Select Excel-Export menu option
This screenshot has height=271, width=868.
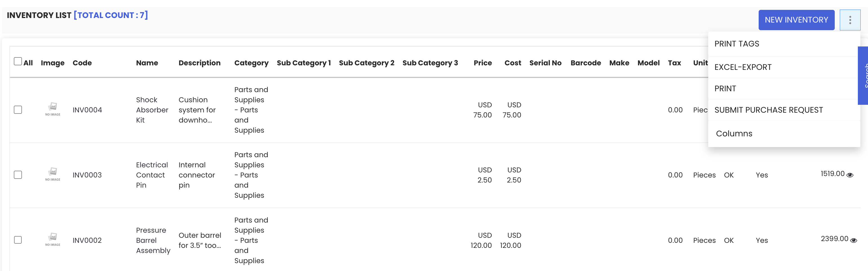tap(743, 67)
